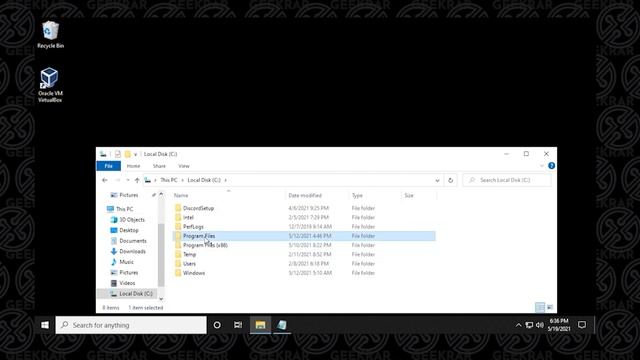The width and height of the screenshot is (640, 360).
Task: Click the second running app taskbar icon
Action: [282, 325]
